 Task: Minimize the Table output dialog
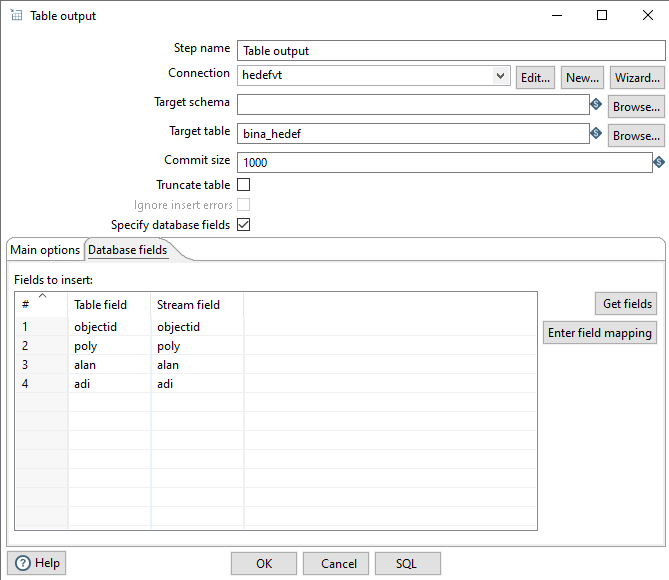557,15
